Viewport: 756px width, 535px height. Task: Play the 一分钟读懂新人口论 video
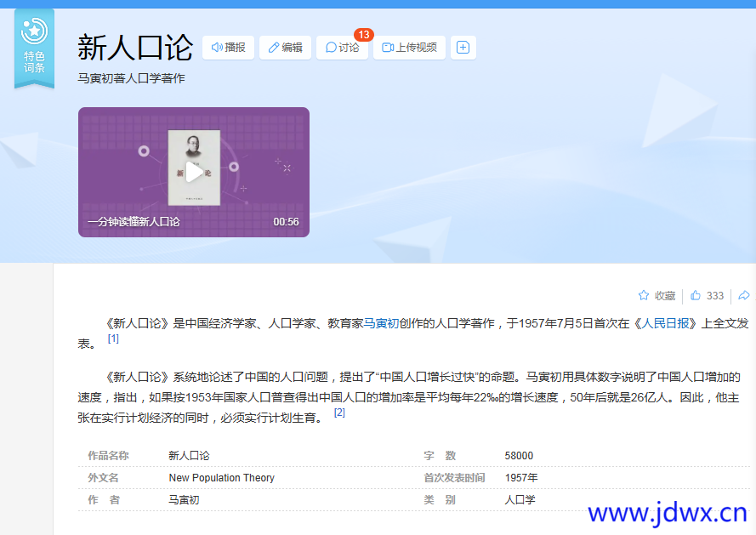coord(194,172)
